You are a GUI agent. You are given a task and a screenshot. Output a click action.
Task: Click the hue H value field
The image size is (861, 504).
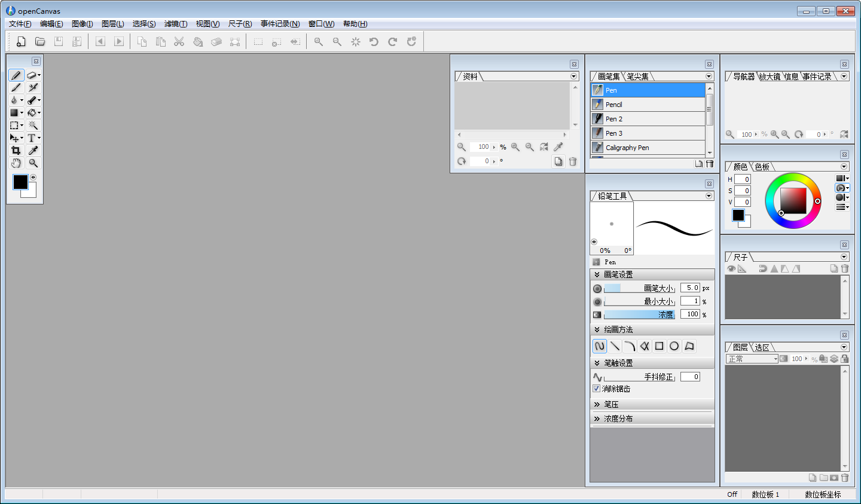(743, 179)
